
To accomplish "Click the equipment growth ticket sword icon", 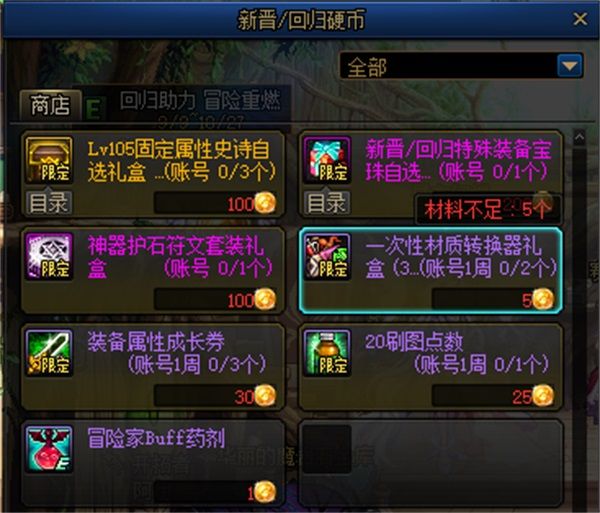I will pos(49,353).
